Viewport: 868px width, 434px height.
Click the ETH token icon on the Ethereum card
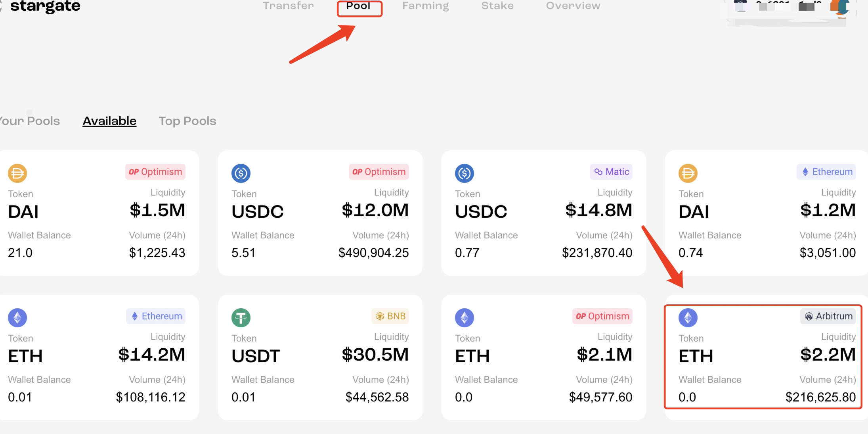(17, 318)
